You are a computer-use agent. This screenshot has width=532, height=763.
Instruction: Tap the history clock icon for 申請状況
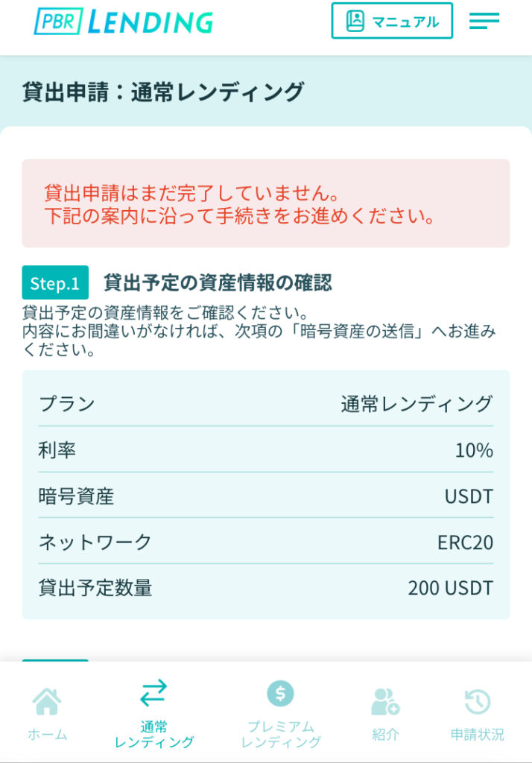(x=477, y=701)
